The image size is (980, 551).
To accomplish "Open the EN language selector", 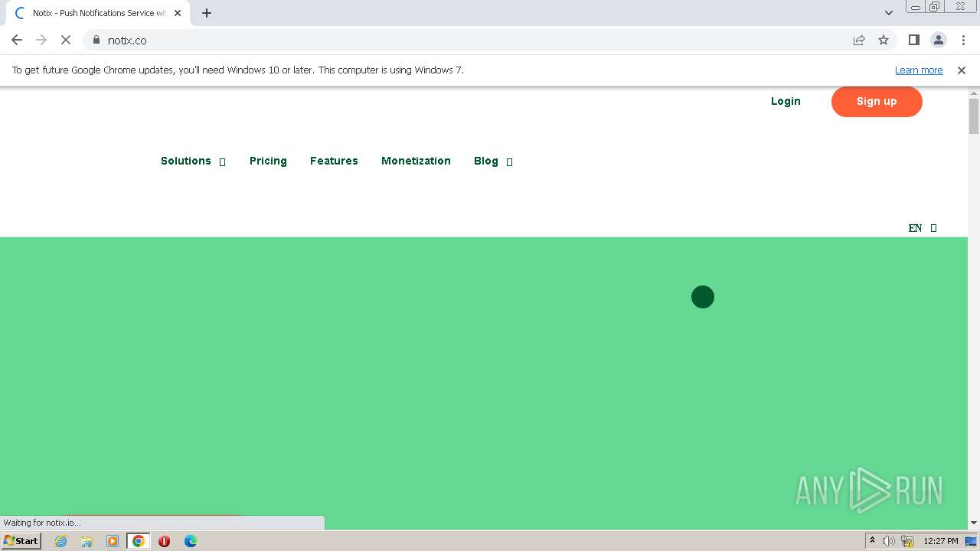I will tap(923, 228).
